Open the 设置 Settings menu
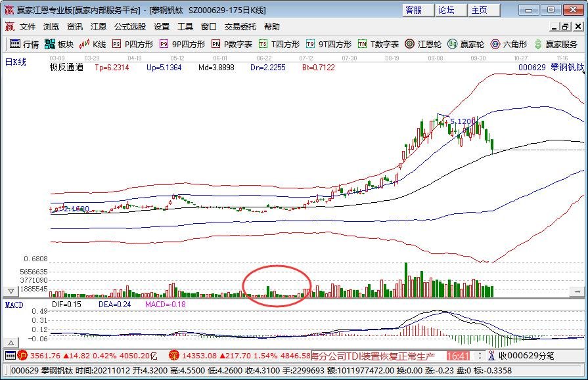Screen dimensions: 588x380 tap(160, 27)
